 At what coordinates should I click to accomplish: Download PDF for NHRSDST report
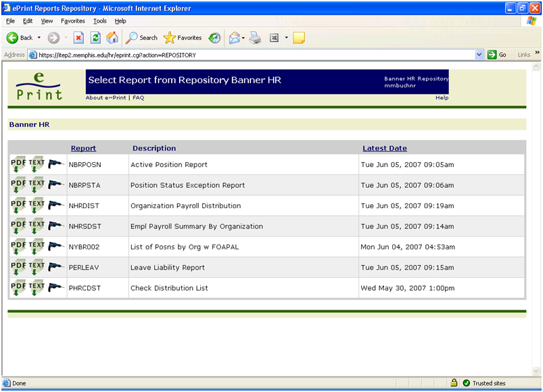(x=18, y=226)
